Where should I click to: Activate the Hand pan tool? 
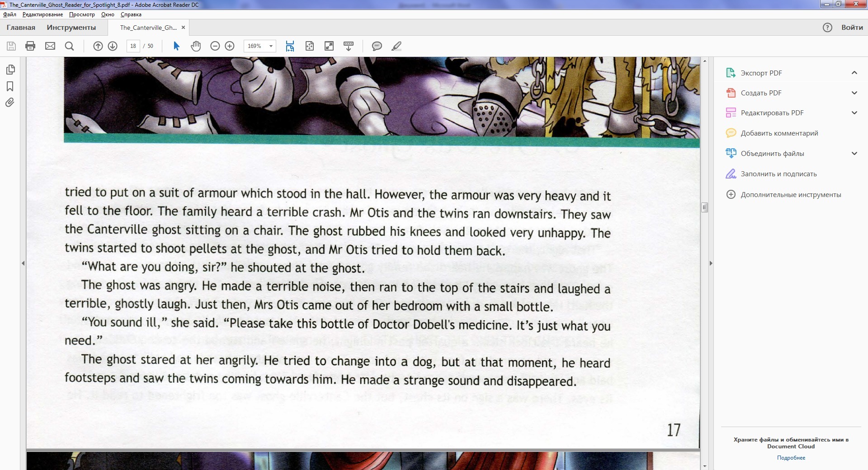tap(196, 46)
